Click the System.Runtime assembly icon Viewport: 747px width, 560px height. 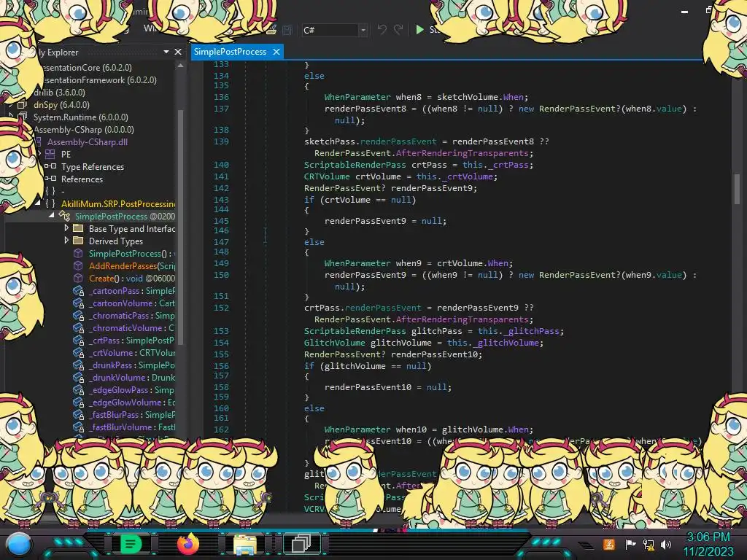[x=22, y=117]
